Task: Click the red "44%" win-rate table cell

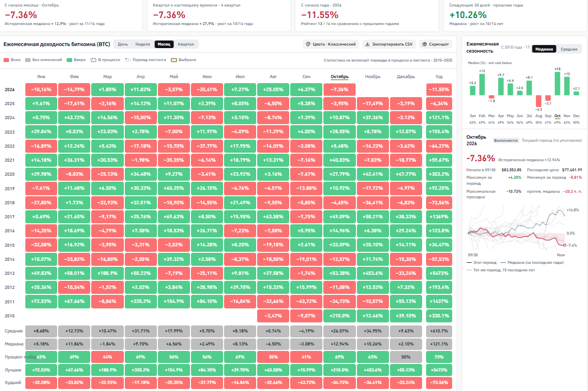Action: click(x=107, y=357)
